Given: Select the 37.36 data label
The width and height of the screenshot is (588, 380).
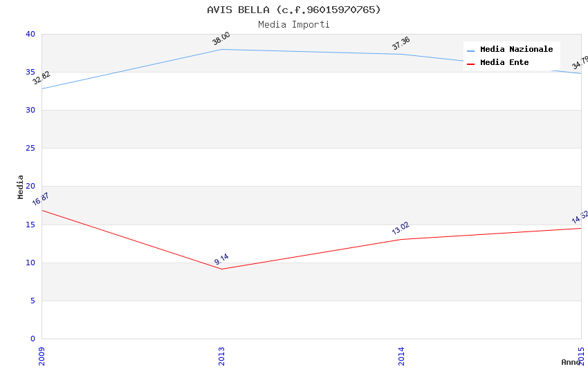Looking at the screenshot, I should (x=401, y=44).
